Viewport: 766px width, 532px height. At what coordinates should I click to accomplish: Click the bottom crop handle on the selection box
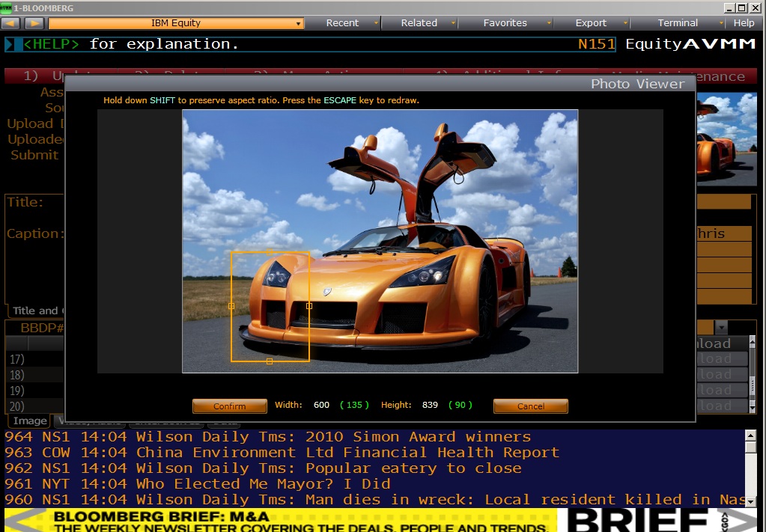(270, 361)
